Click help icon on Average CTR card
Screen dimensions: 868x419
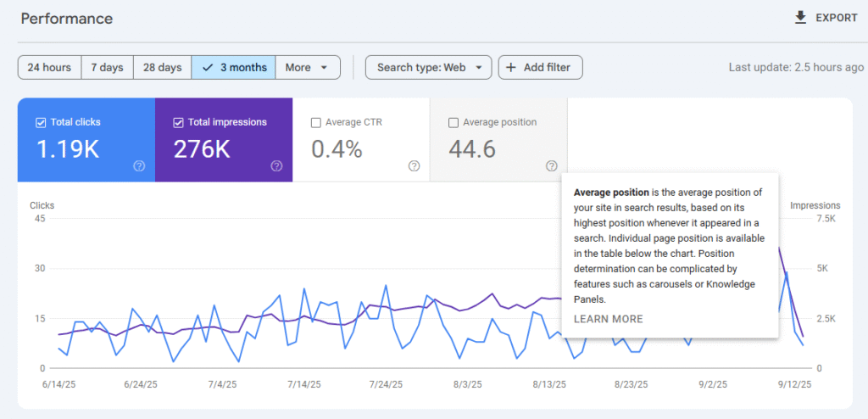414,166
